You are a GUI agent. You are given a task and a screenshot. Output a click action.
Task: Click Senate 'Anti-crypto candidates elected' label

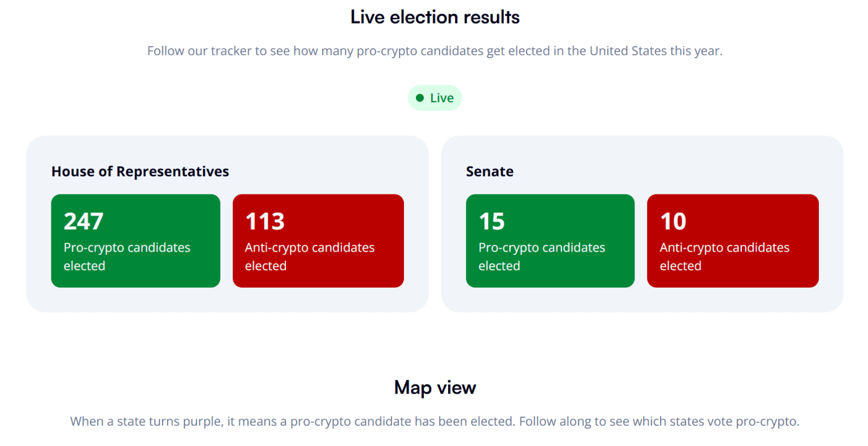pos(724,256)
